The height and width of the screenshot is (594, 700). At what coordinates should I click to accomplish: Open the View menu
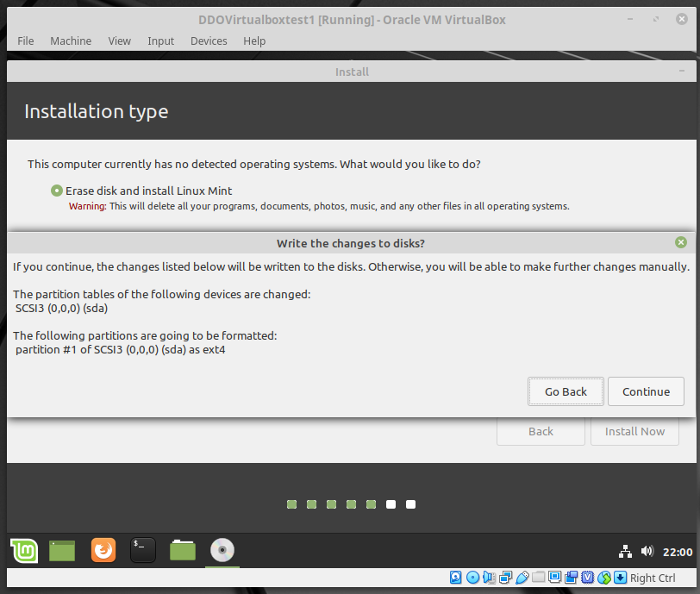pyautogui.click(x=119, y=41)
